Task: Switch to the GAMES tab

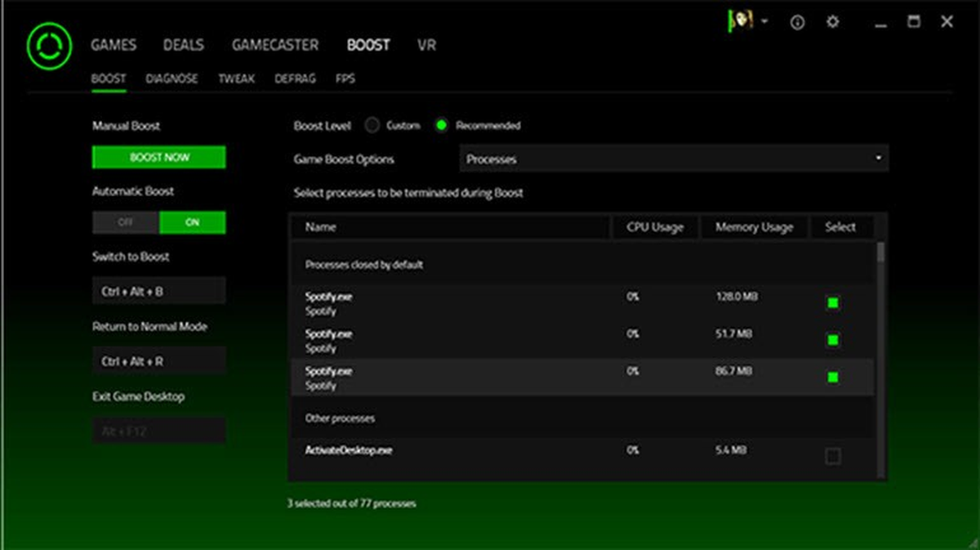Action: coord(114,45)
